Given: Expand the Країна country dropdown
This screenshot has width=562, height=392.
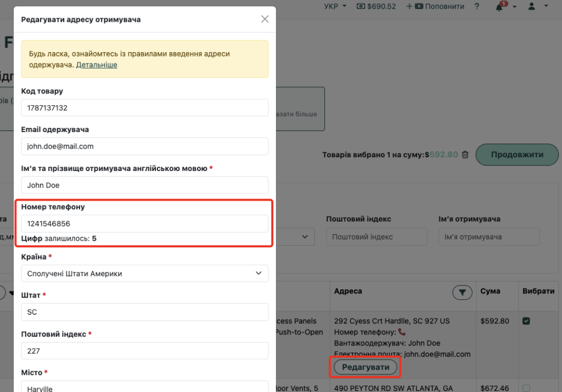Looking at the screenshot, I should pos(145,274).
